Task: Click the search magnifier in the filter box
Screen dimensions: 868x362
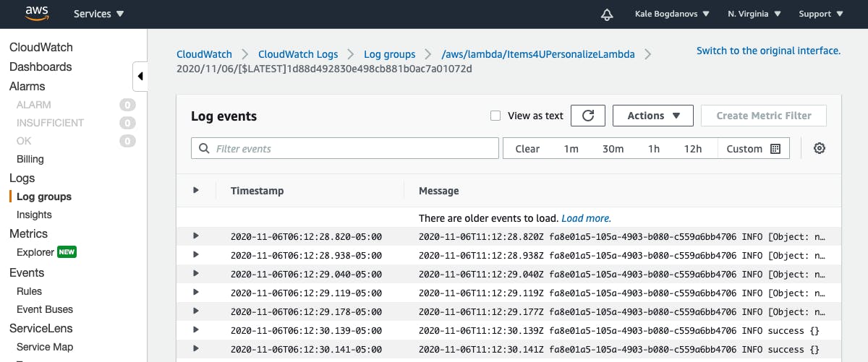Action: (203, 148)
